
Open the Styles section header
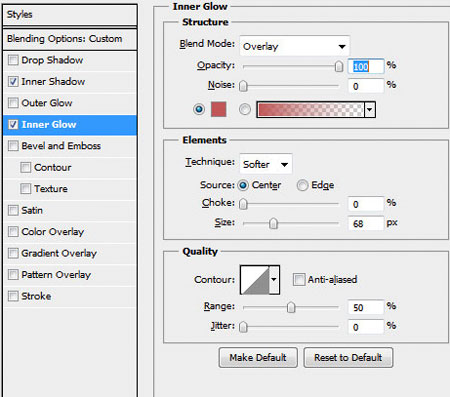pos(70,15)
